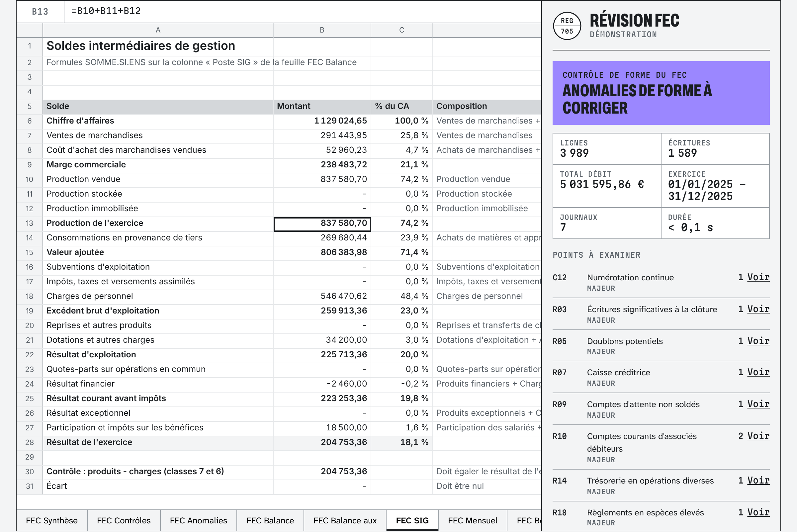Open Voir link for Caisse créditrice
This screenshot has height=532, width=797.
tap(758, 372)
